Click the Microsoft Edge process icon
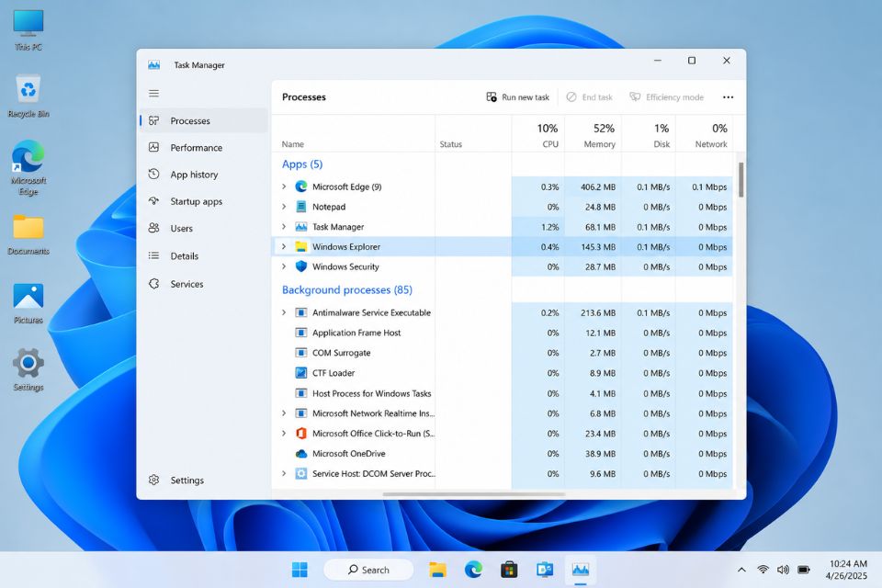This screenshot has height=588, width=882. (301, 187)
